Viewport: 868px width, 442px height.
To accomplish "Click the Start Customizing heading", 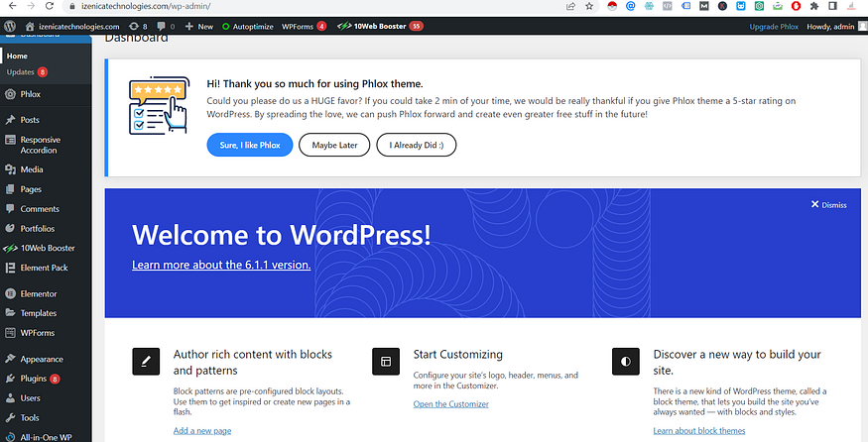I will point(457,354).
